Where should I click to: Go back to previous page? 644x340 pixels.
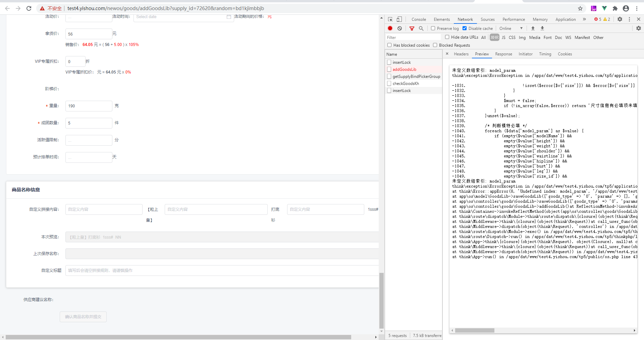coord(7,8)
